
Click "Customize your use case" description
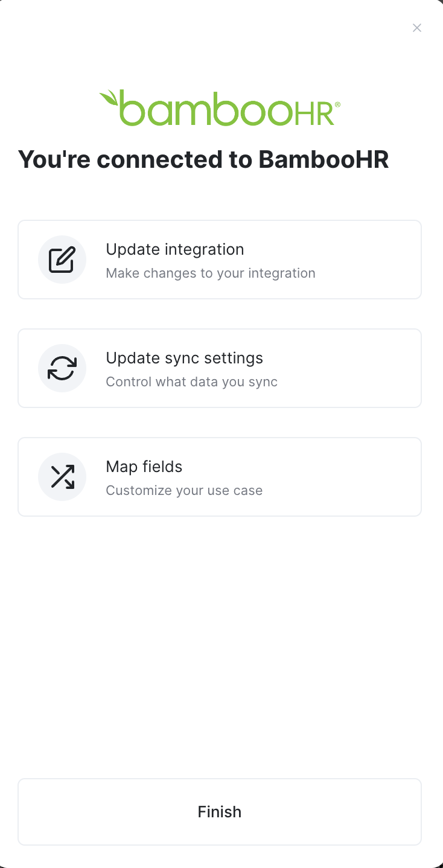[x=184, y=491]
